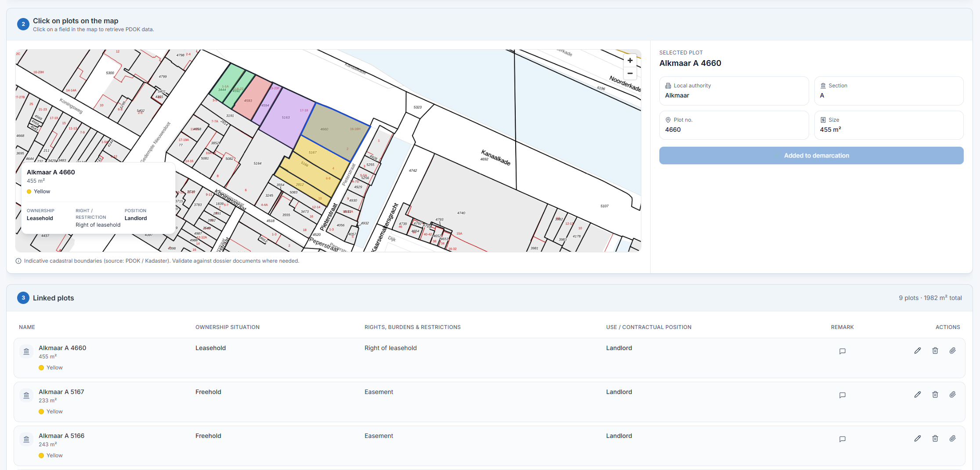Screen dimensions: 980x470
Task: Delete the Alkmaar A 5167 plot
Action: pyautogui.click(x=935, y=394)
